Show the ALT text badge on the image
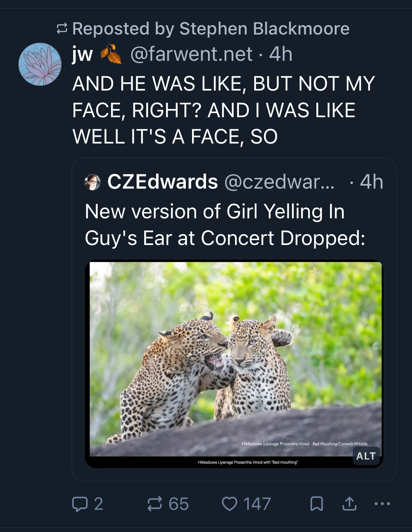412x532 pixels. pyautogui.click(x=366, y=456)
